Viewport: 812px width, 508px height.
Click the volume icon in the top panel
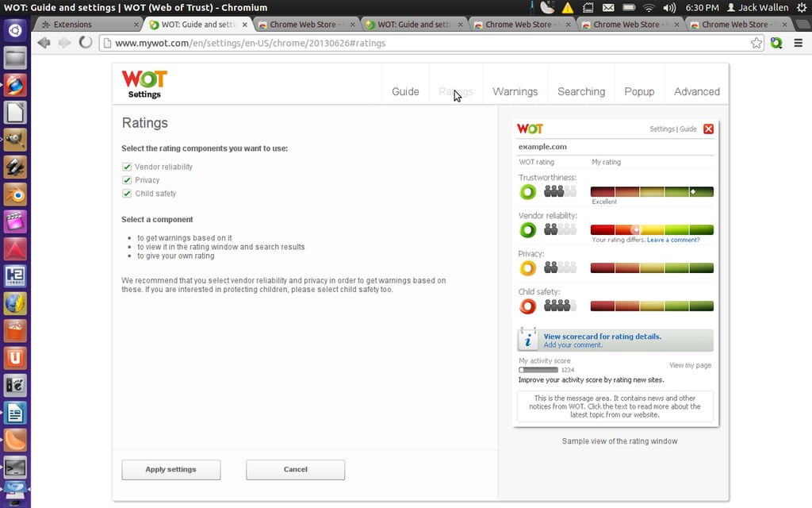669,8
